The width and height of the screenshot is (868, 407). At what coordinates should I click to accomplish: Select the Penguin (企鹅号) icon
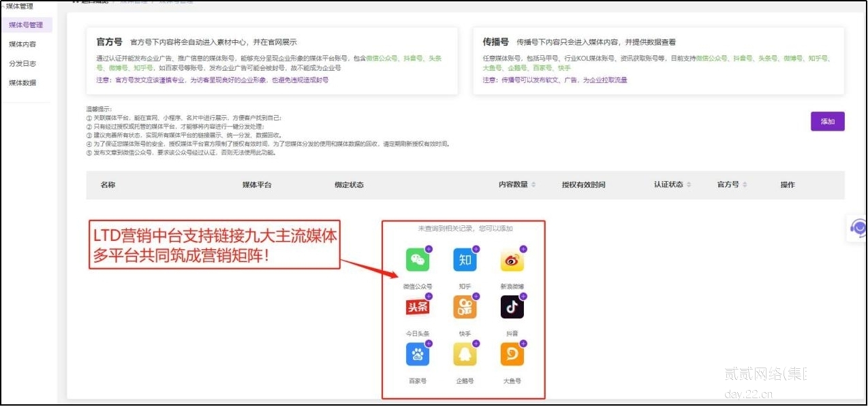[465, 355]
